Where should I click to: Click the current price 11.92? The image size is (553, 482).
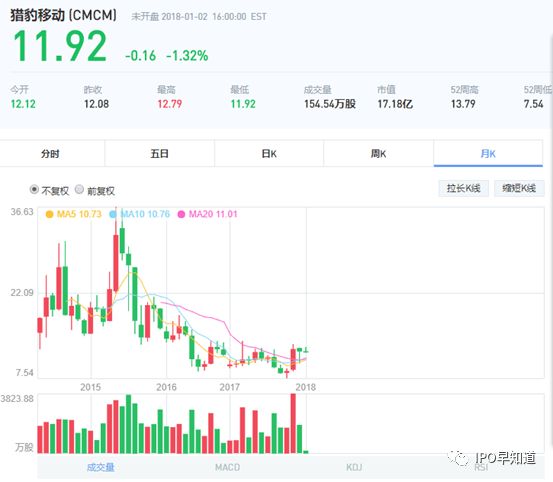click(60, 46)
